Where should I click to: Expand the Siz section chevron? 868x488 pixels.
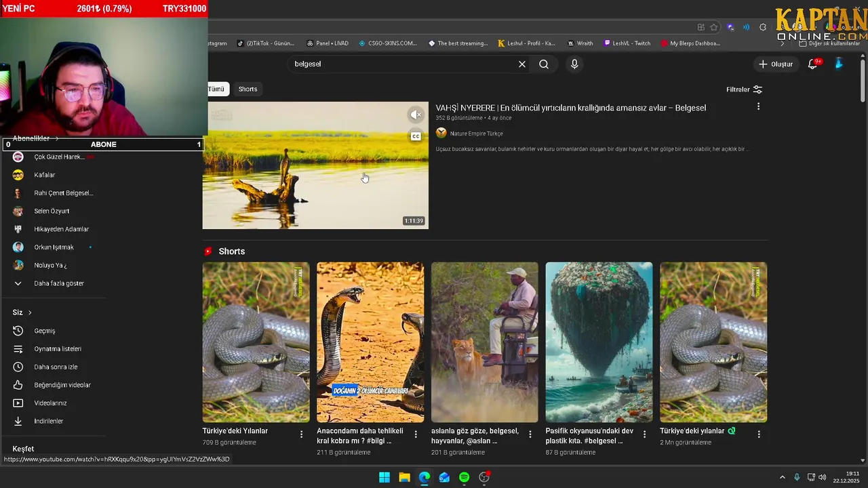point(30,312)
